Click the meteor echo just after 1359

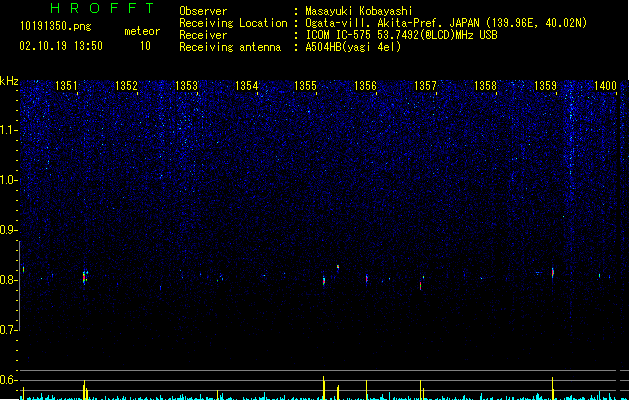[553, 272]
